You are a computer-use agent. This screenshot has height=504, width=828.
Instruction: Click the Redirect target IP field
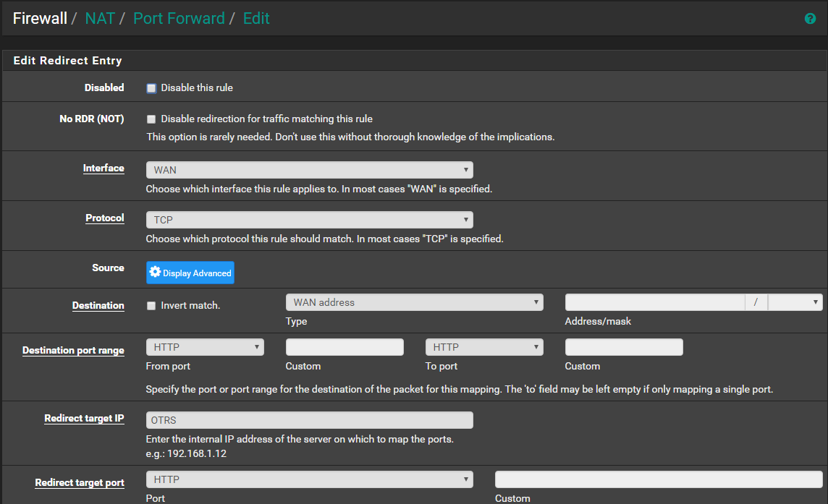click(x=309, y=420)
